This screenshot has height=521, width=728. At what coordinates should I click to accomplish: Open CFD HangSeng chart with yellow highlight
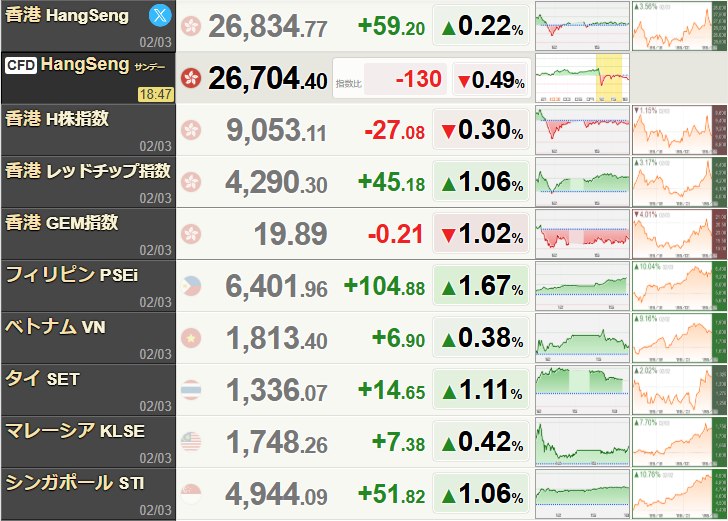tap(582, 78)
